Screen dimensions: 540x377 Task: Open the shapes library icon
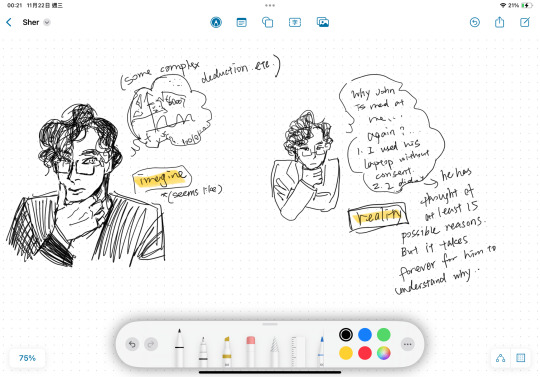(x=268, y=22)
